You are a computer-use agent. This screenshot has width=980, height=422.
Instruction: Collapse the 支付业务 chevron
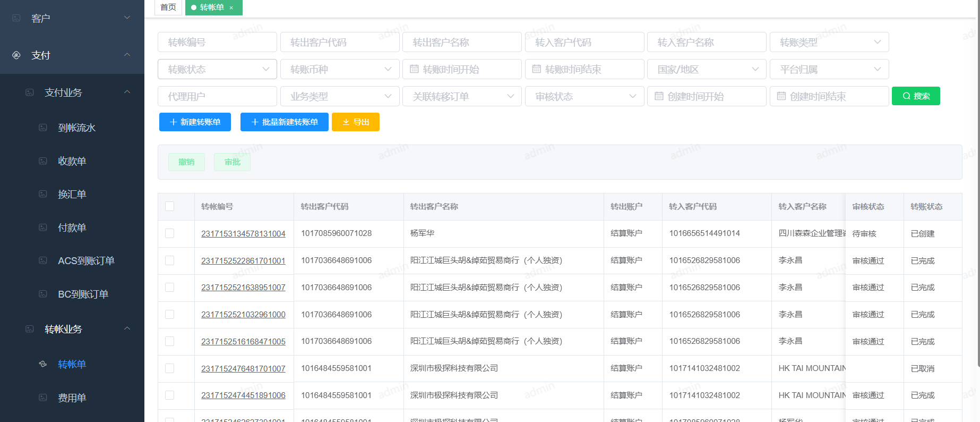pos(127,92)
